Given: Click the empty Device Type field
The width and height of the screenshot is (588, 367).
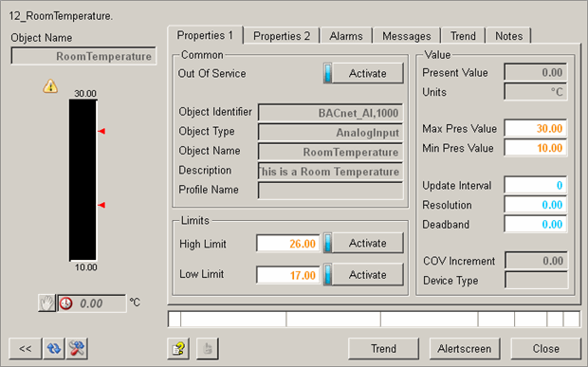Looking at the screenshot, I should [x=536, y=280].
